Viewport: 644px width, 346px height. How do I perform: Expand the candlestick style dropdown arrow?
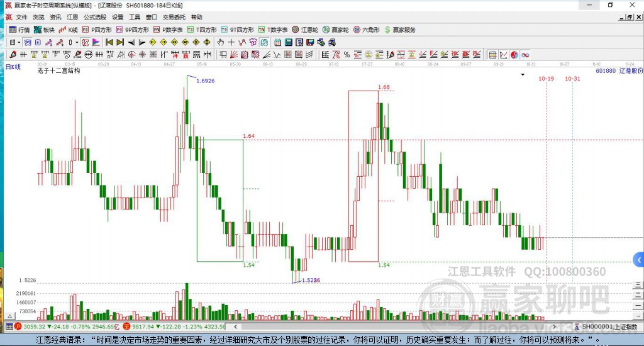pyautogui.click(x=77, y=42)
